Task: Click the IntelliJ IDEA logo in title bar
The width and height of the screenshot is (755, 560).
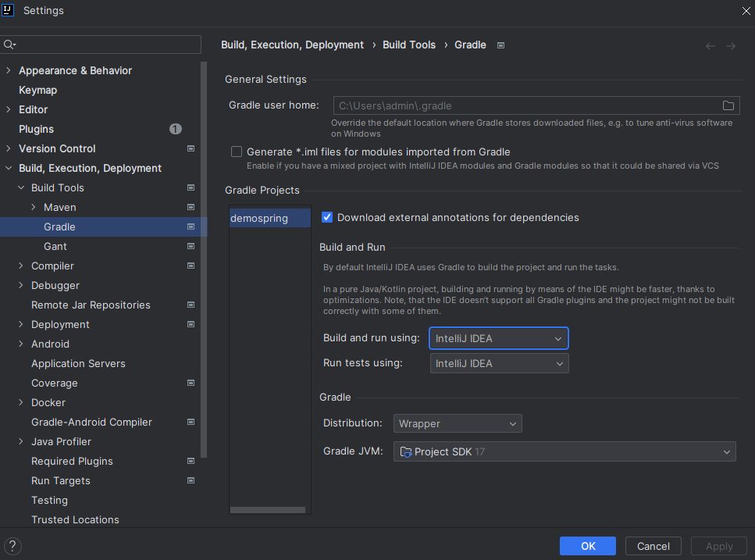Action: point(8,9)
